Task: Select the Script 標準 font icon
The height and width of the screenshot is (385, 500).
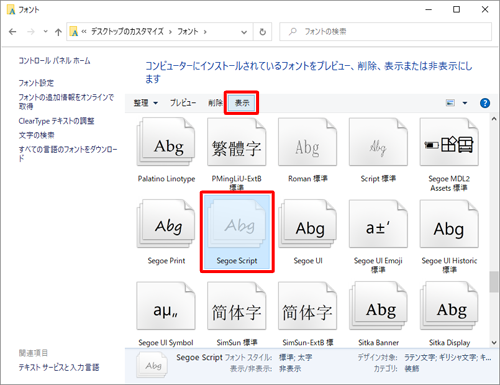Action: coord(378,142)
